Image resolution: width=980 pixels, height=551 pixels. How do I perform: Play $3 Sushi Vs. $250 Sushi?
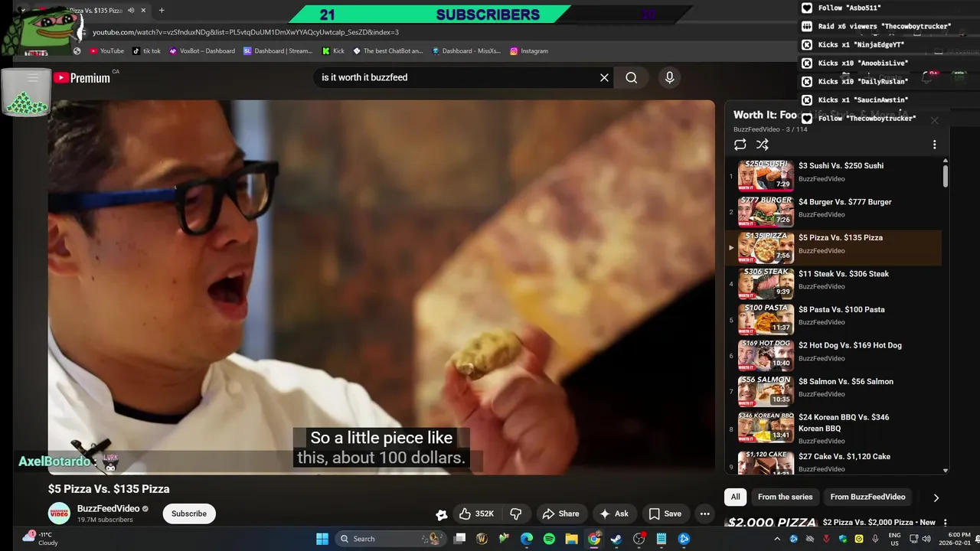[x=835, y=176]
